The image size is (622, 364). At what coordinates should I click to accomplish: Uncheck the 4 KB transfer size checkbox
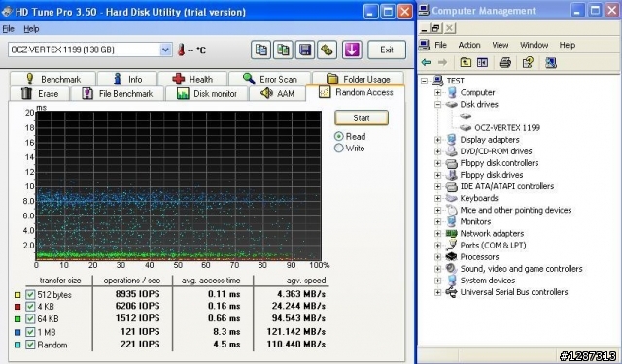[30, 307]
